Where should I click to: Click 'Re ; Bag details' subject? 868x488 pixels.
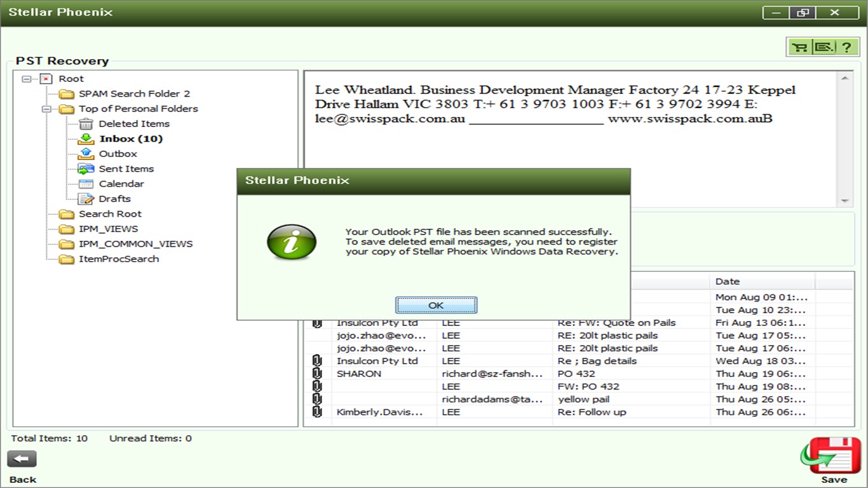point(597,361)
